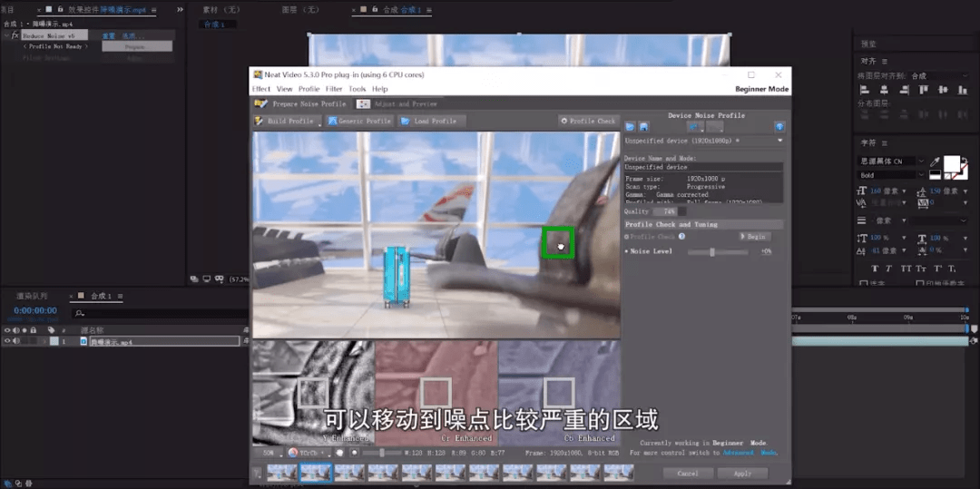Click the Build Profile button icon
The image size is (980, 489).
coord(260,121)
